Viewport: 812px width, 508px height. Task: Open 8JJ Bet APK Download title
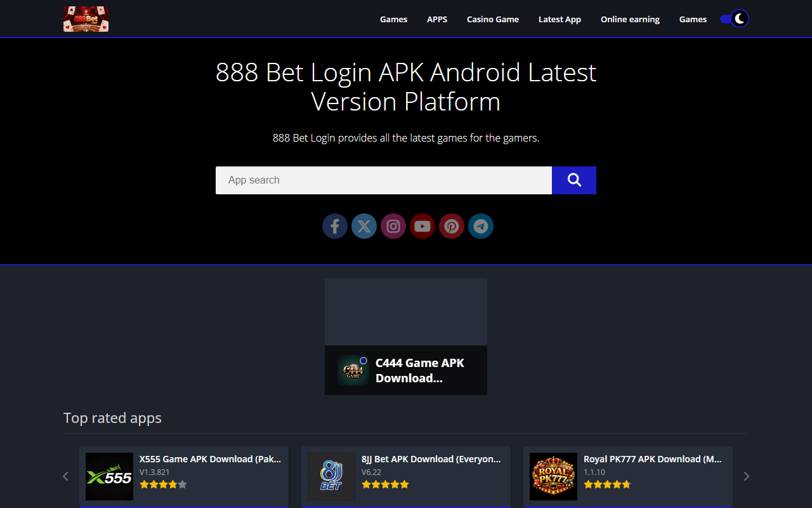[431, 459]
